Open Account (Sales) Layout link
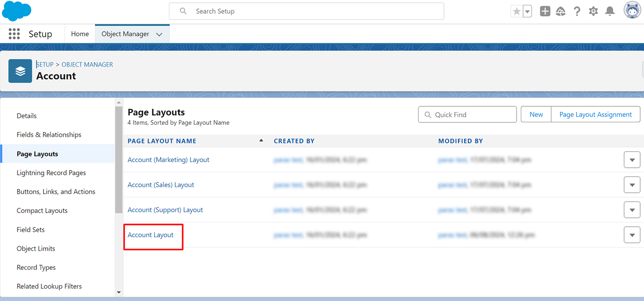Image resolution: width=644 pixels, height=301 pixels. 161,185
